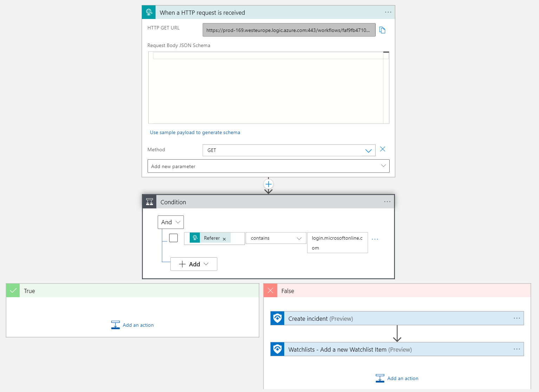This screenshot has height=392, width=539.
Task: Remove the Referer token
Action: (224, 239)
